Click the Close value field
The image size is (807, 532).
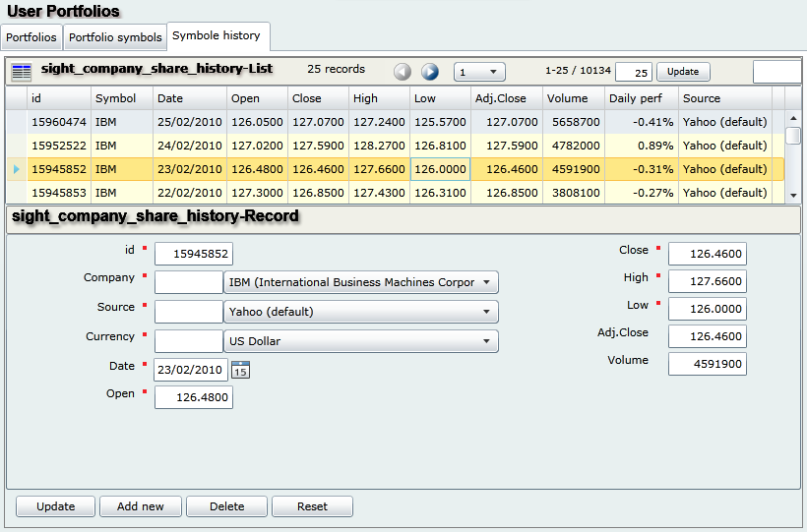coord(708,254)
